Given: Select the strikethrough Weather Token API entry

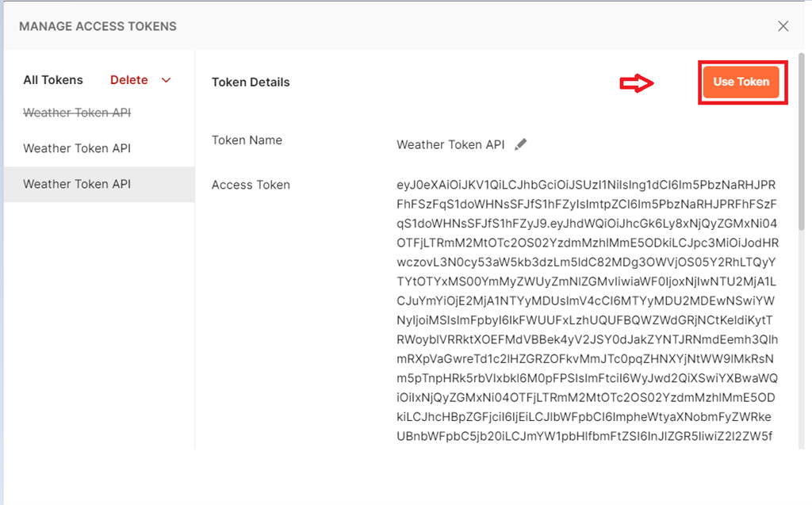Looking at the screenshot, I should 77,113.
